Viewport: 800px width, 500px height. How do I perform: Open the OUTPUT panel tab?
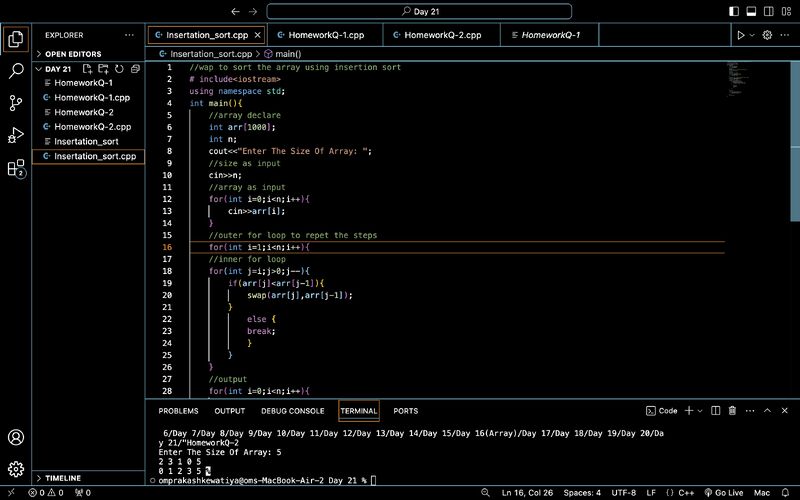[230, 411]
